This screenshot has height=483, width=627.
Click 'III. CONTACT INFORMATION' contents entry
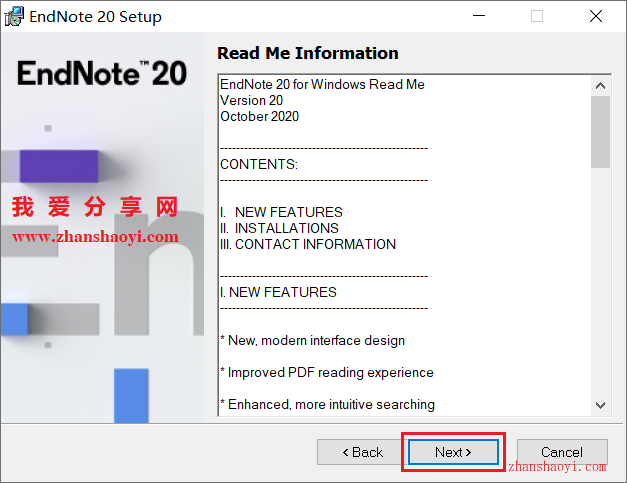308,244
